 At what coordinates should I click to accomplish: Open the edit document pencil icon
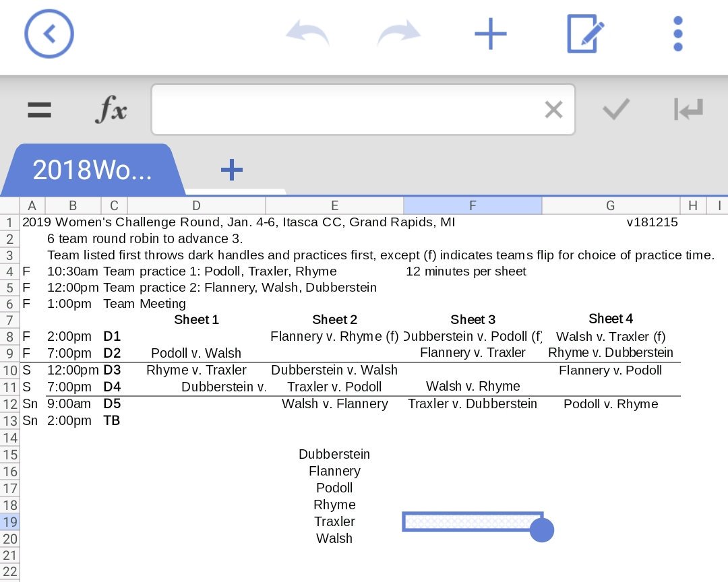pyautogui.click(x=585, y=34)
